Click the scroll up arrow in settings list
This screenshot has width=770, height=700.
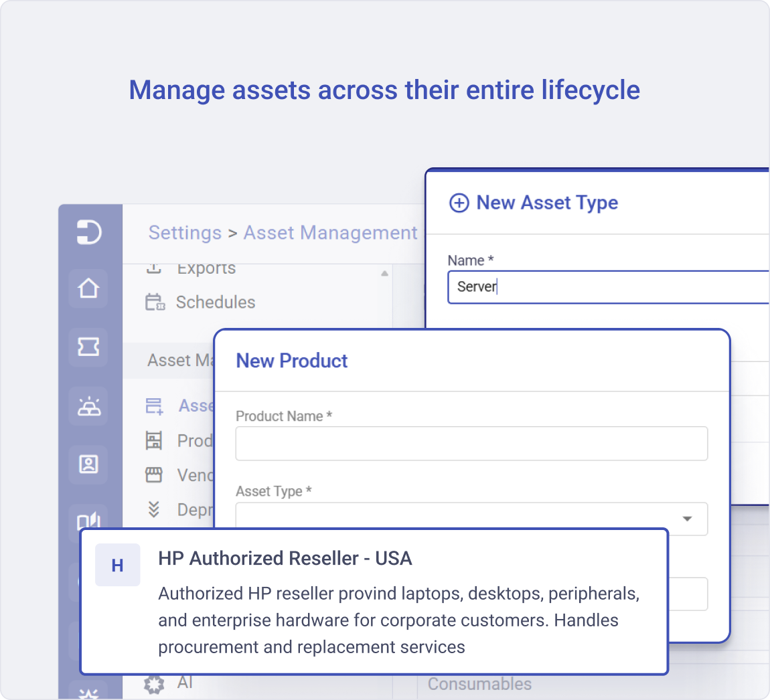tap(384, 274)
